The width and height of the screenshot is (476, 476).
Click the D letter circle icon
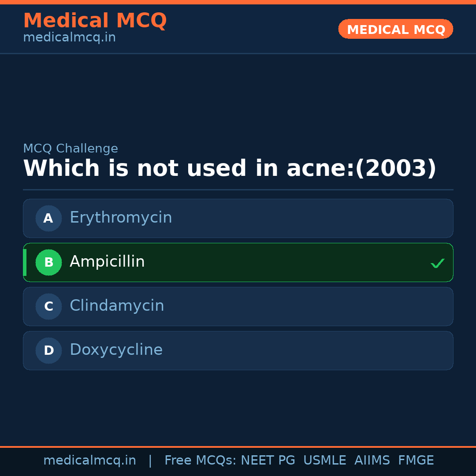click(48, 350)
